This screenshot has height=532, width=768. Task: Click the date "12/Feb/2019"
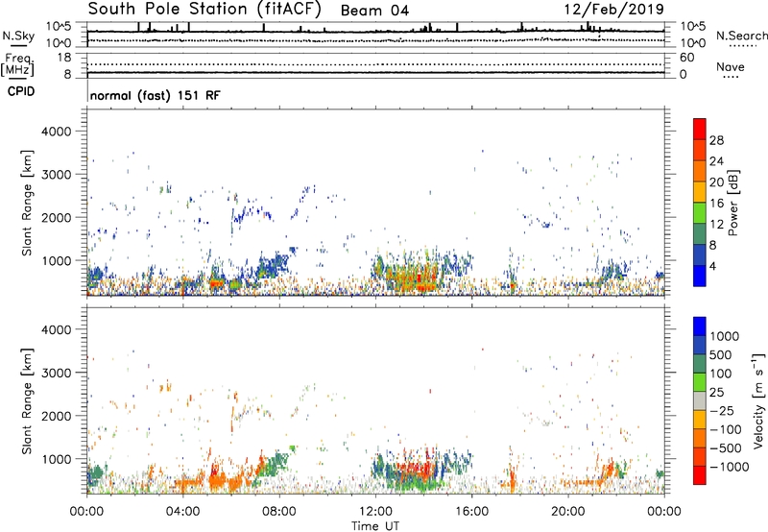(x=614, y=10)
